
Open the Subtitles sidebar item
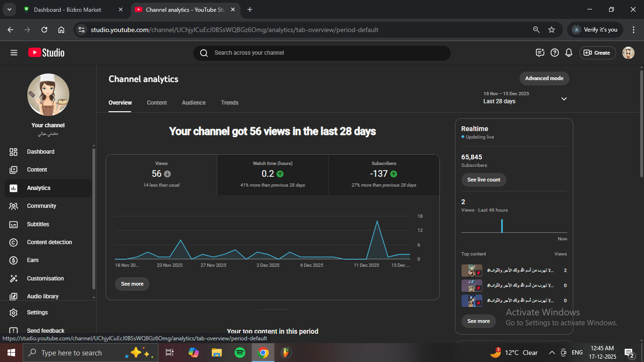pos(38,224)
